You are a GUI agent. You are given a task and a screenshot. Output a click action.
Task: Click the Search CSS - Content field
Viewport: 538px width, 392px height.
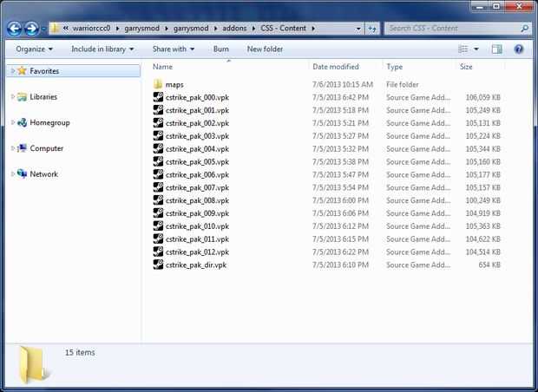pos(453,29)
